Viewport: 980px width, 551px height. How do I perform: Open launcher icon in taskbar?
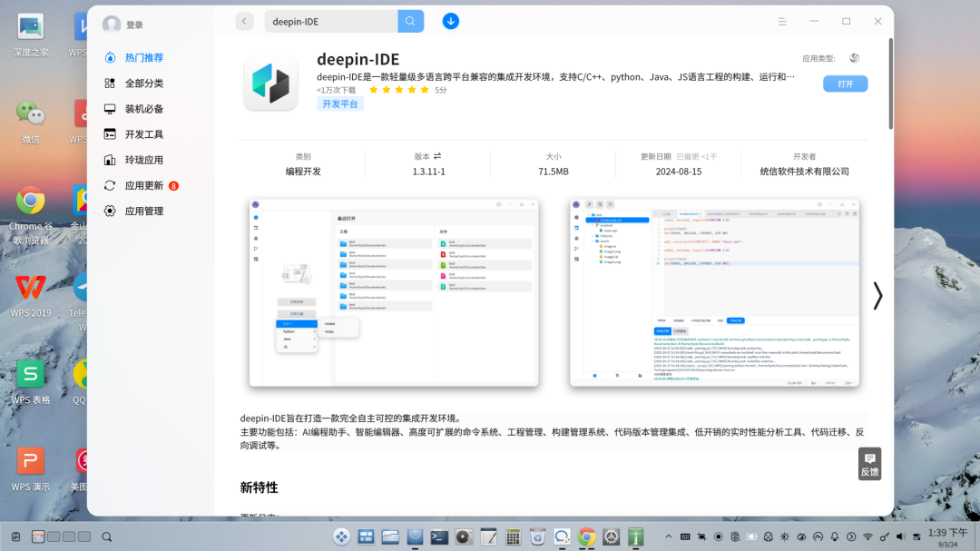(x=341, y=536)
